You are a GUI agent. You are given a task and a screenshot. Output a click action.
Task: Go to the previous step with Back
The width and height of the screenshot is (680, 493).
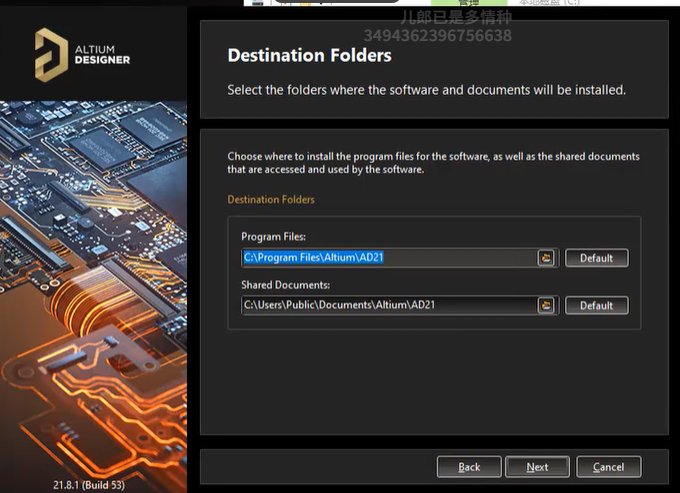pos(469,467)
